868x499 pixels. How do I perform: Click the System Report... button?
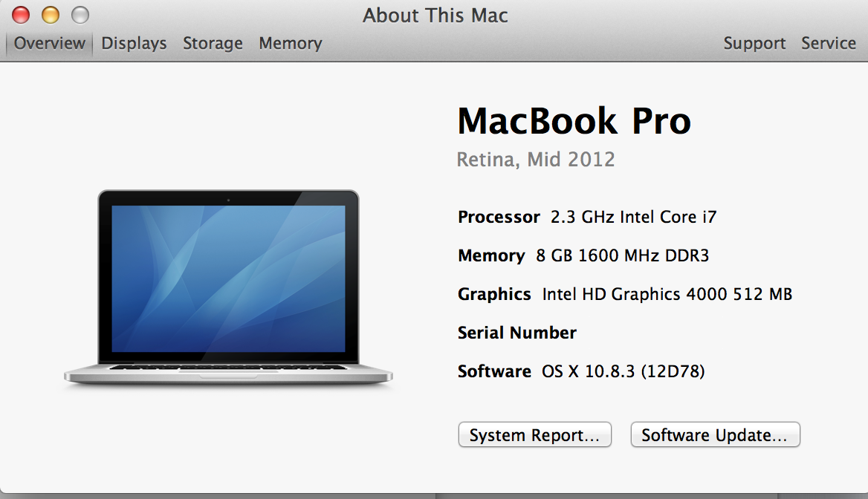(535, 435)
